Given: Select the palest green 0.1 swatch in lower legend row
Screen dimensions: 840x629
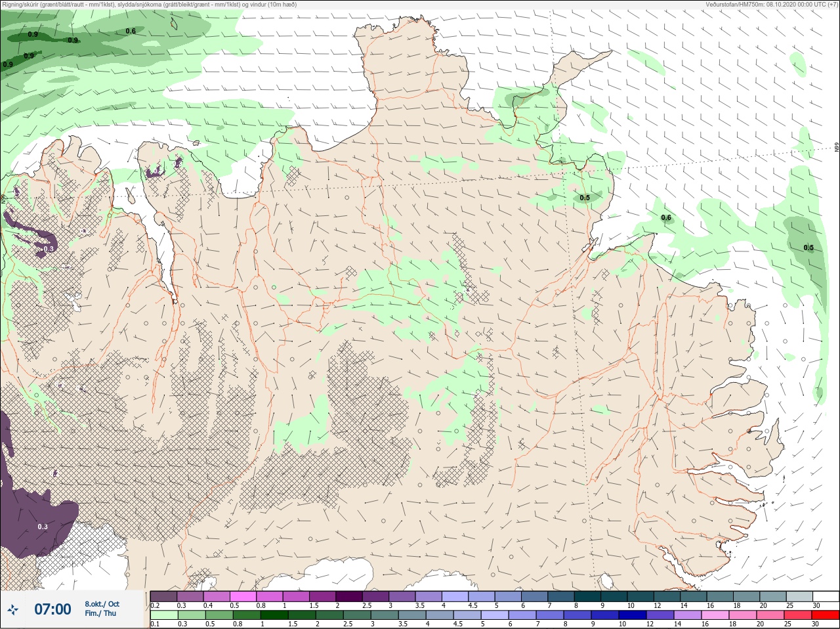Looking at the screenshot, I should pyautogui.click(x=163, y=615).
